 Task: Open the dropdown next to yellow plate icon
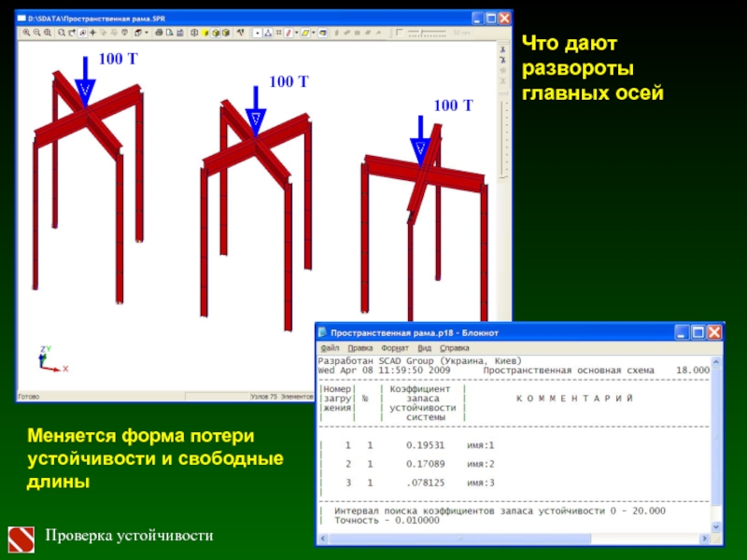314,33
